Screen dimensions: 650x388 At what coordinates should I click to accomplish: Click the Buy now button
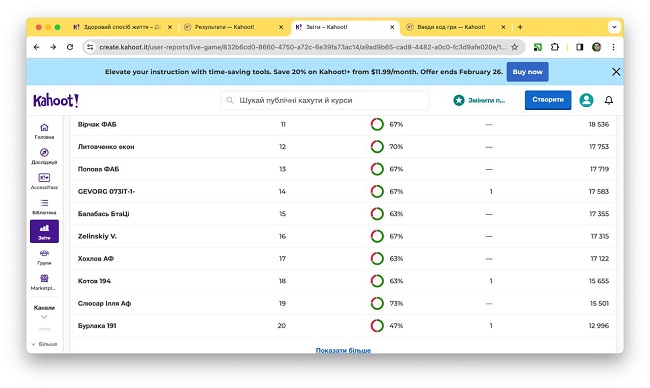[527, 72]
